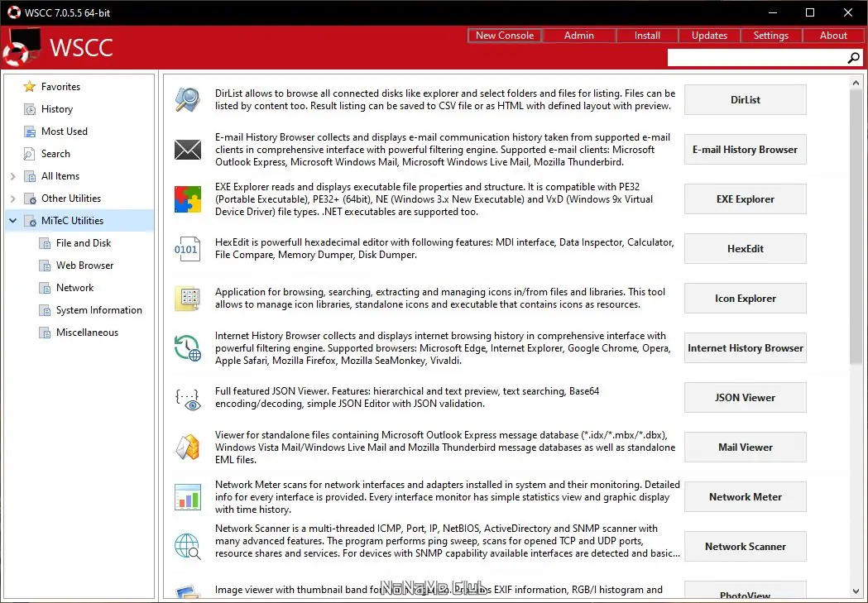868x603 pixels.
Task: Click the E-mail History Browser envelope icon
Action: [x=188, y=150]
